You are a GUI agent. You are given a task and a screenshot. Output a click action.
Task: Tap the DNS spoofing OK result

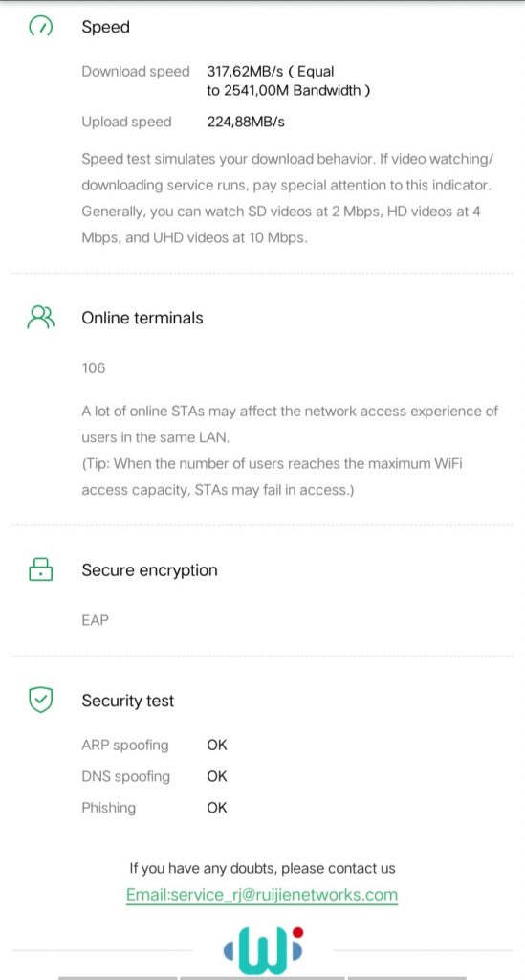(217, 777)
